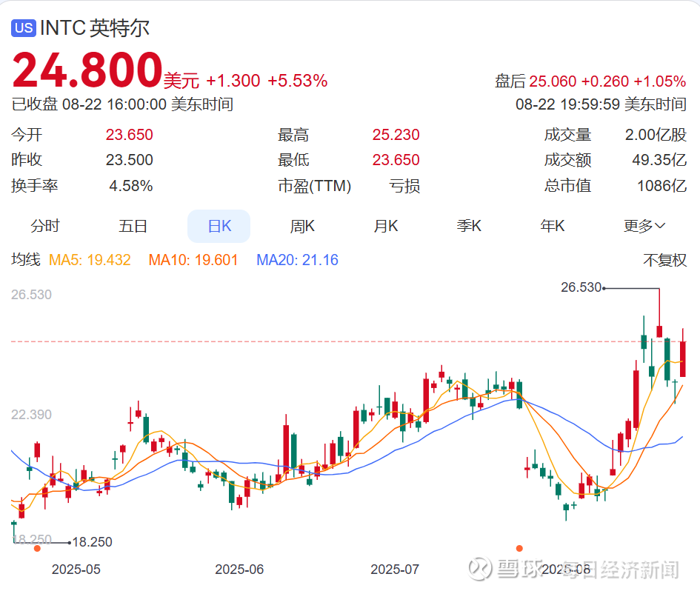Click the INTC 英特尔 stock title
This screenshot has width=700, height=591.
[95, 28]
